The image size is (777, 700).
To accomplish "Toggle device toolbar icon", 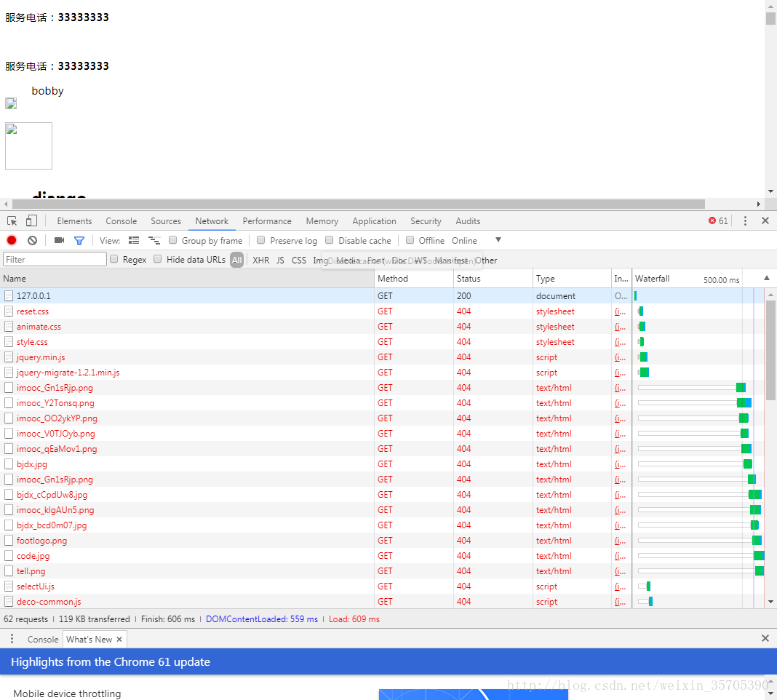I will pos(31,221).
